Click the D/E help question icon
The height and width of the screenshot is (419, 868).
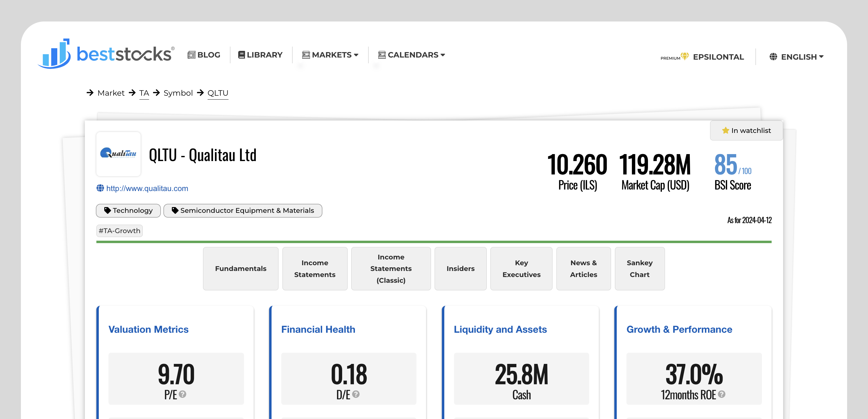(x=356, y=394)
